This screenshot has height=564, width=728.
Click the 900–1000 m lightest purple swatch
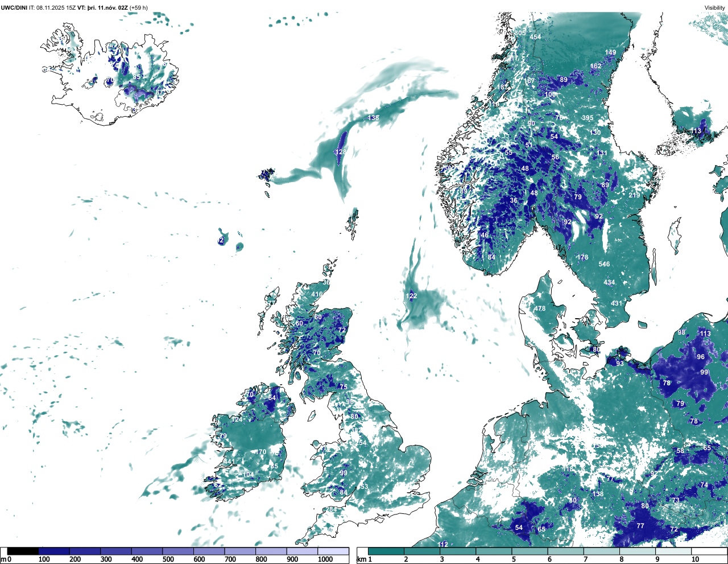pyautogui.click(x=302, y=551)
